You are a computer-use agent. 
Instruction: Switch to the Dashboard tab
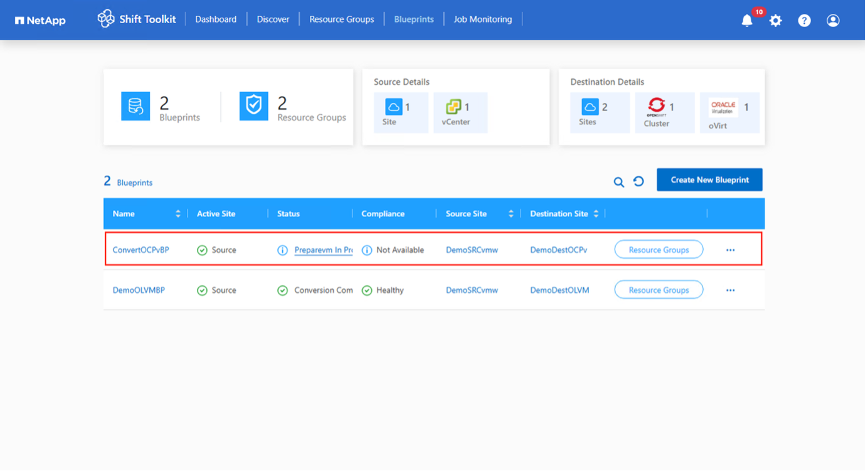click(x=216, y=19)
